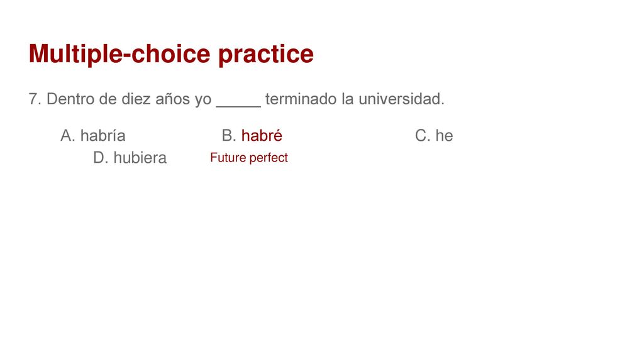644x362 pixels.
Task: Click the letter C. before he
Action: [x=423, y=136]
